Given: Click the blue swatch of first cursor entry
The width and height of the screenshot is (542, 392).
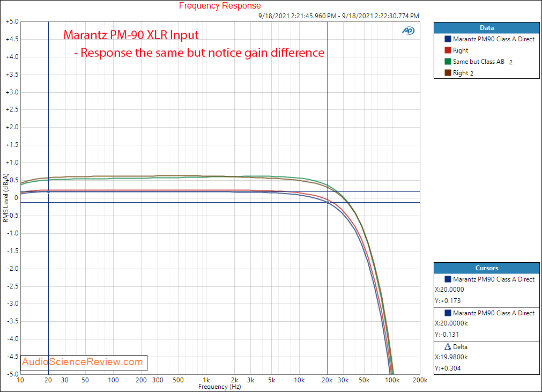Looking at the screenshot, I should (x=448, y=279).
